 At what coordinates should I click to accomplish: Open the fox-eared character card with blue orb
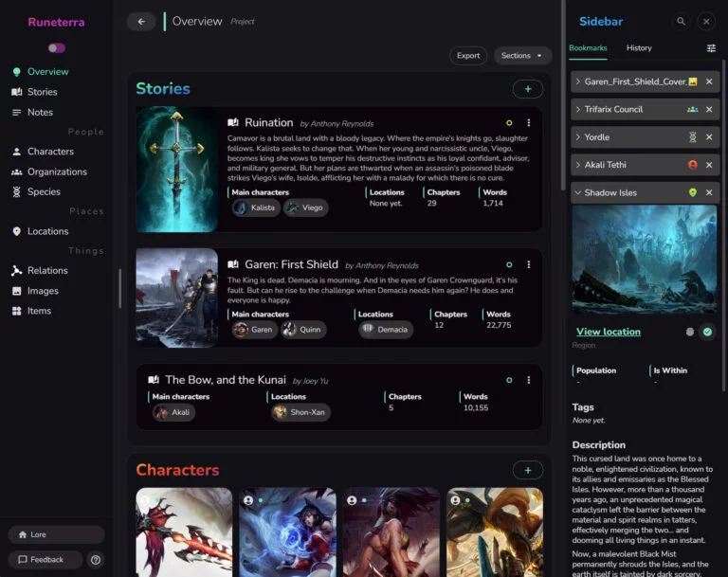(287, 532)
